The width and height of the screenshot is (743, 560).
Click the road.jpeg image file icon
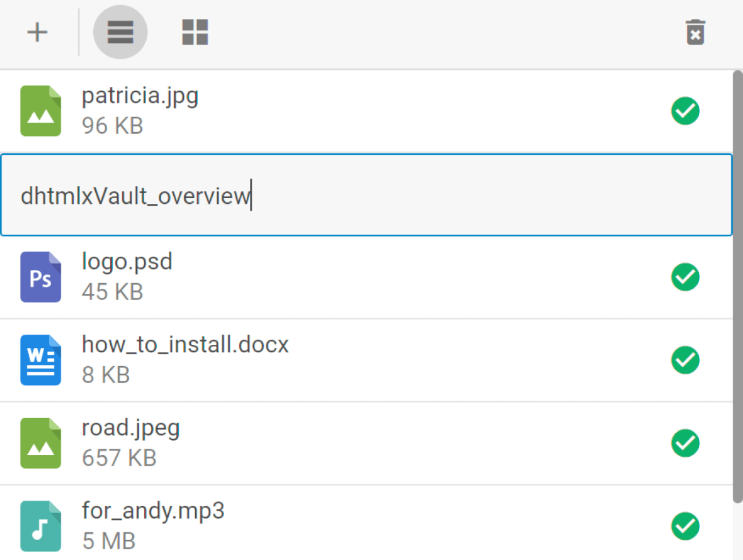click(x=41, y=443)
